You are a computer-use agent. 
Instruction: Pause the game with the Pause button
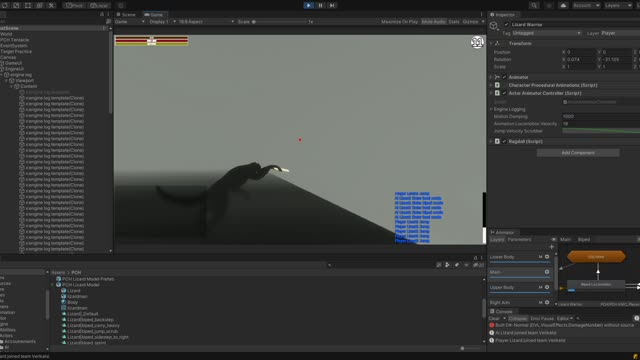(x=320, y=5)
